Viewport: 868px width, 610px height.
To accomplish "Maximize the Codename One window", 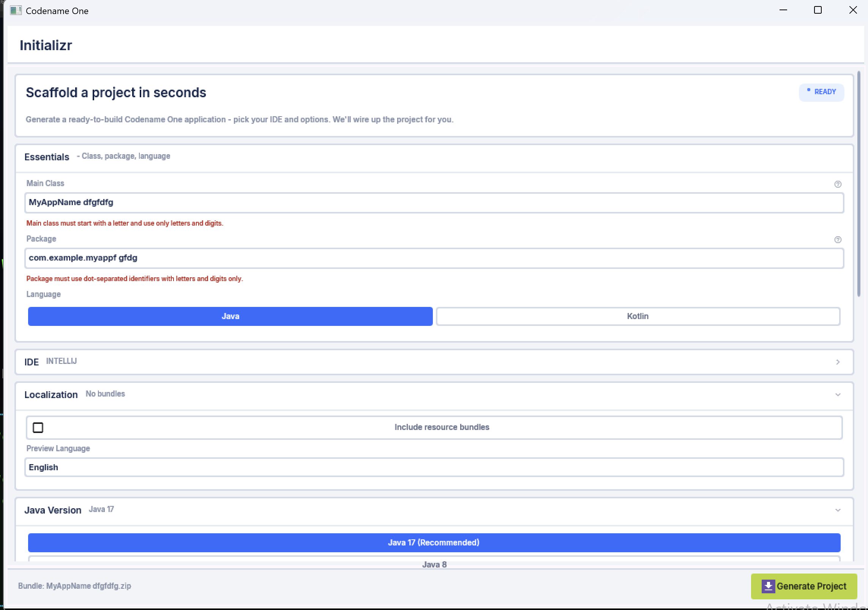I will tap(818, 10).
